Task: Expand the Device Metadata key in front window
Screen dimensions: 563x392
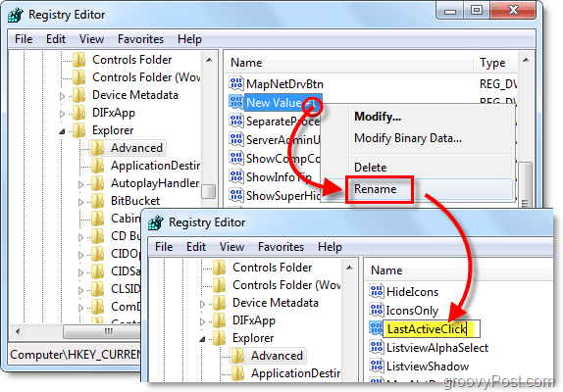Action: coord(202,304)
